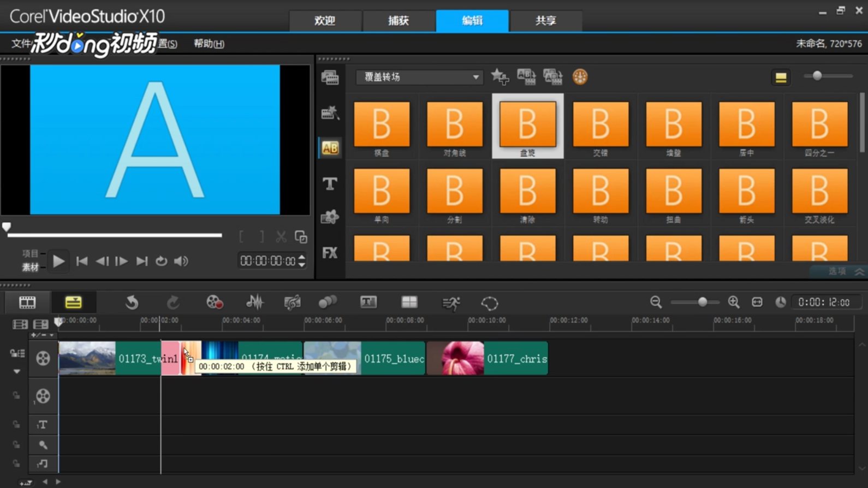Viewport: 868px width, 488px height.
Task: Click the orange get more content icon
Action: click(580, 77)
